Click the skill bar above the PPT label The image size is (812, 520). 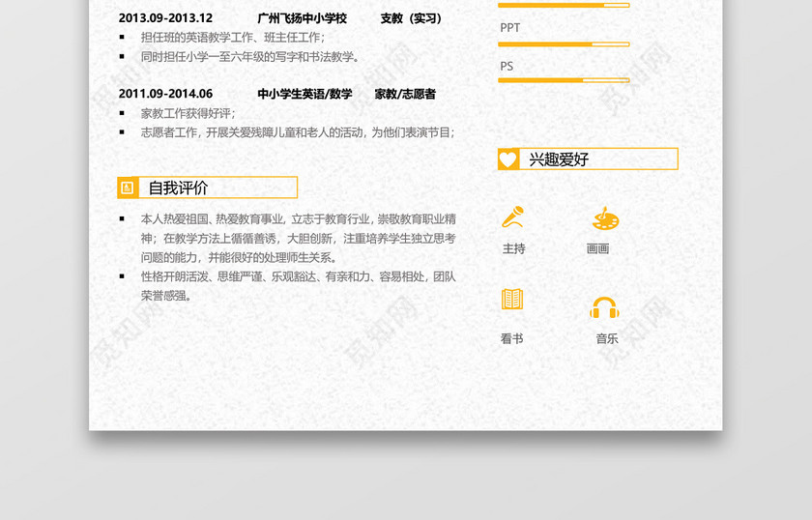pos(564,5)
